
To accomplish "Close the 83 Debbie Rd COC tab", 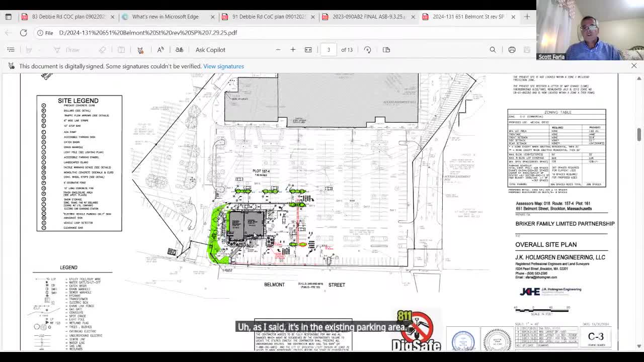I will [112, 17].
